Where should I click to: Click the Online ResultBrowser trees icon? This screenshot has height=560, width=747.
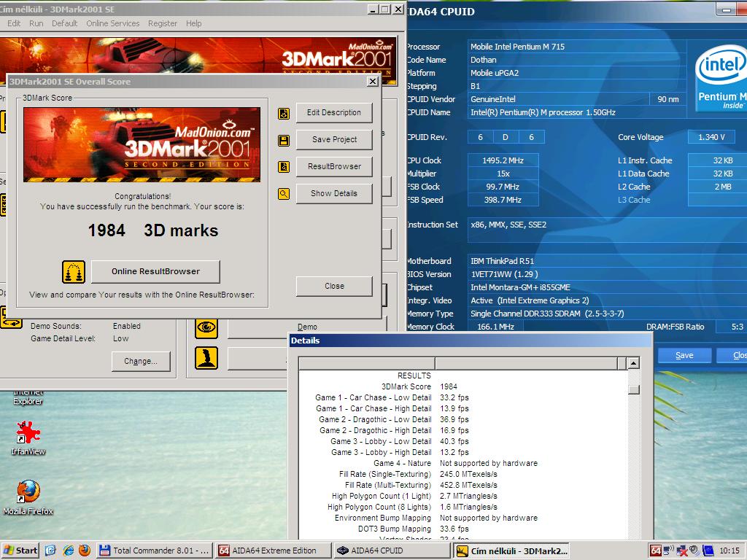(x=74, y=271)
